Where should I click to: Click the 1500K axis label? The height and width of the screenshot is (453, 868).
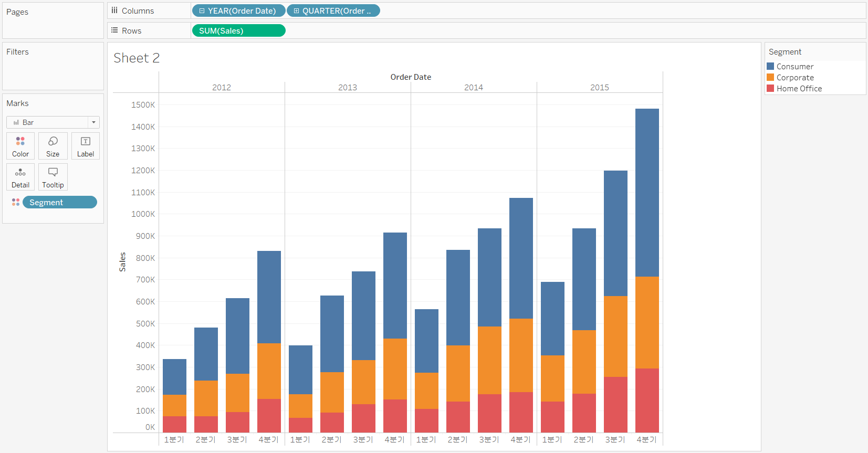pos(143,105)
